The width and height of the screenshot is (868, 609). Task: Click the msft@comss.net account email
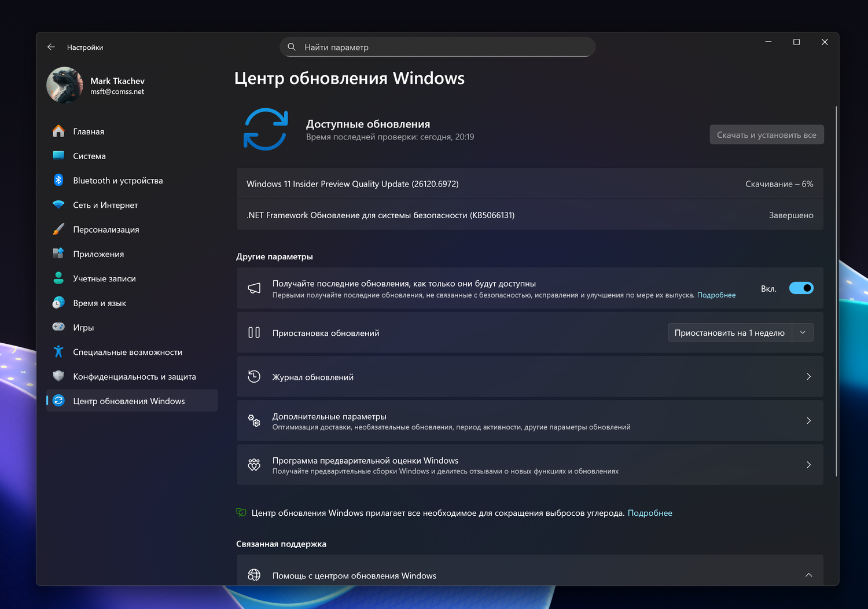click(117, 91)
